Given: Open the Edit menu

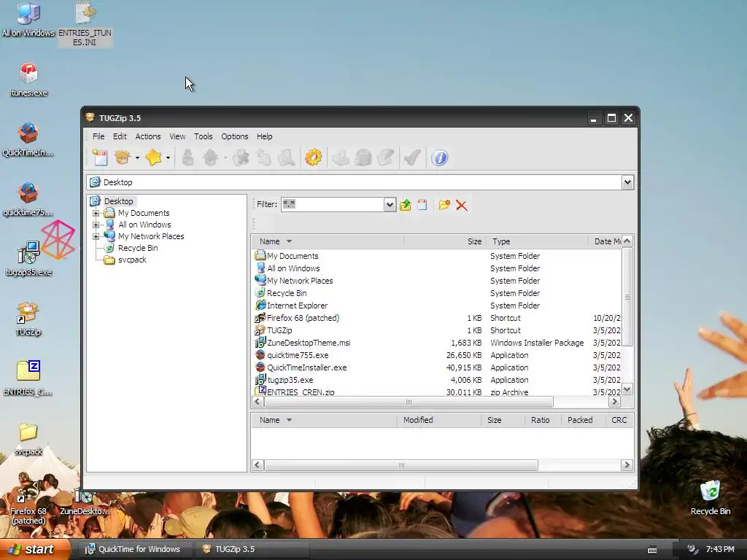Looking at the screenshot, I should 120,136.
